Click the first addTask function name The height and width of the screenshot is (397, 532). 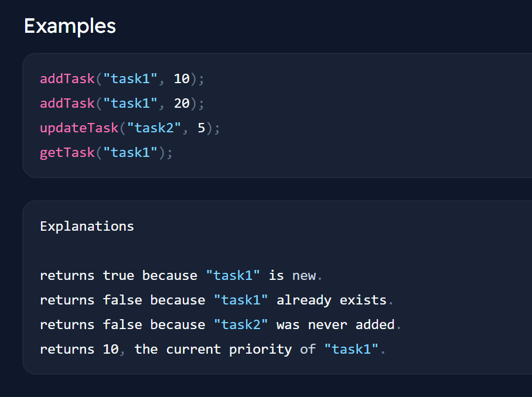tap(67, 78)
